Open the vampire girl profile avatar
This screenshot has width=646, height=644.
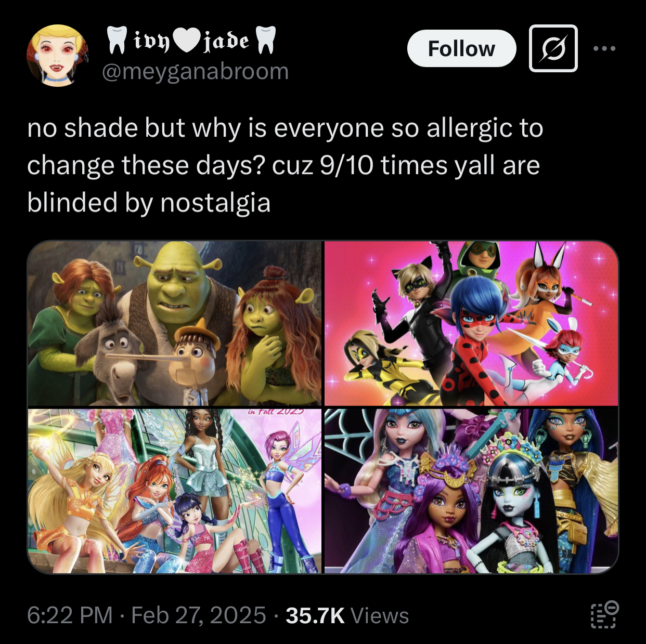pos(58,56)
